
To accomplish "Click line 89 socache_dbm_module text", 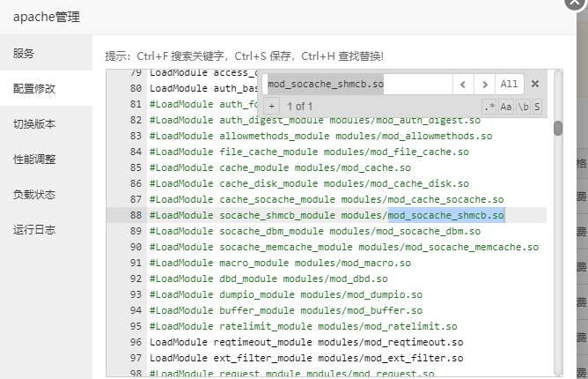I will pos(271,231).
